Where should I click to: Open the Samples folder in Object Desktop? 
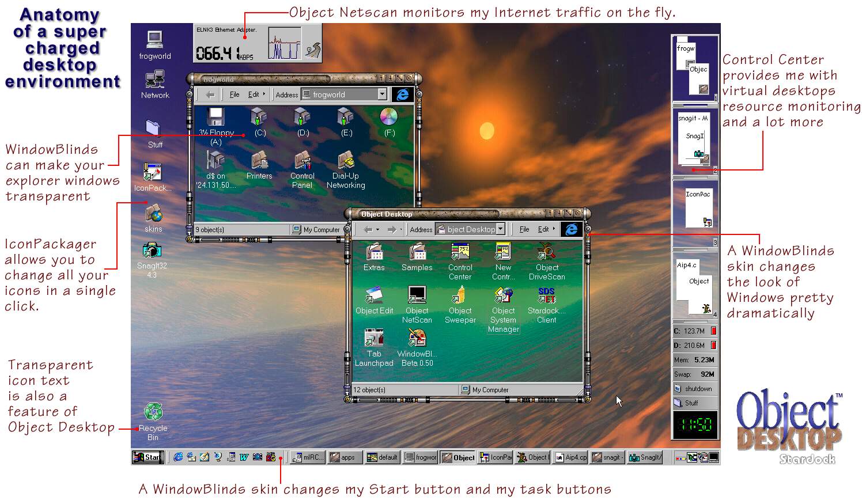coord(417,257)
